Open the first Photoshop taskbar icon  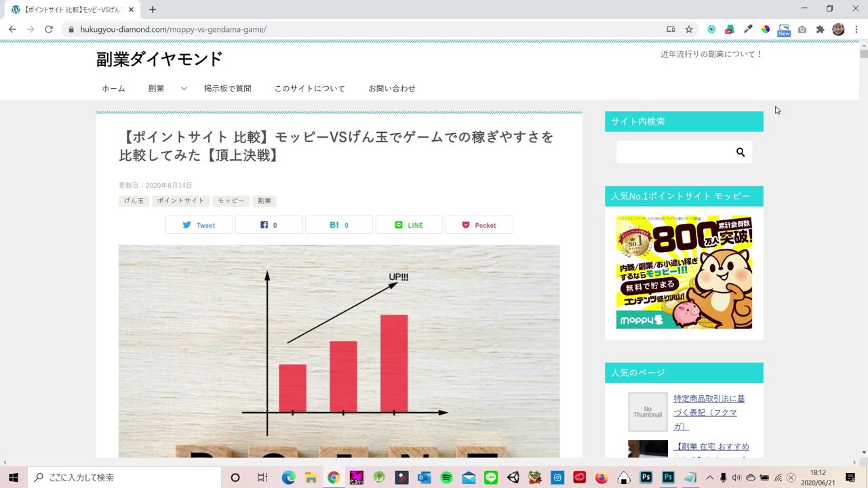[646, 477]
